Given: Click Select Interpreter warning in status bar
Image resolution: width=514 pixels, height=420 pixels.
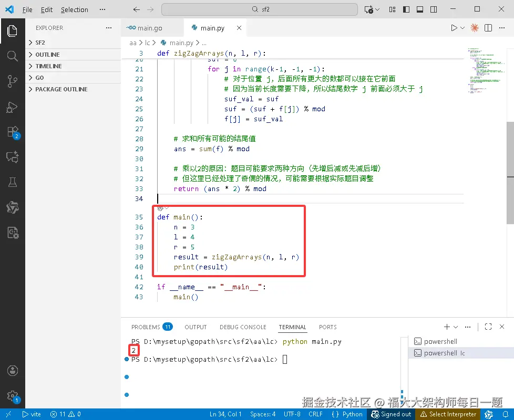Looking at the screenshot, I should [448, 414].
